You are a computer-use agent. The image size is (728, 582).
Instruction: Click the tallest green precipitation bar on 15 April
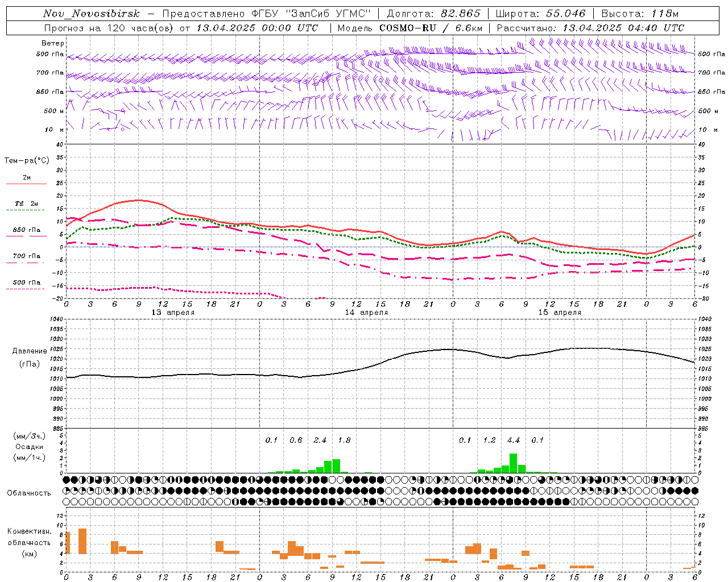click(514, 463)
